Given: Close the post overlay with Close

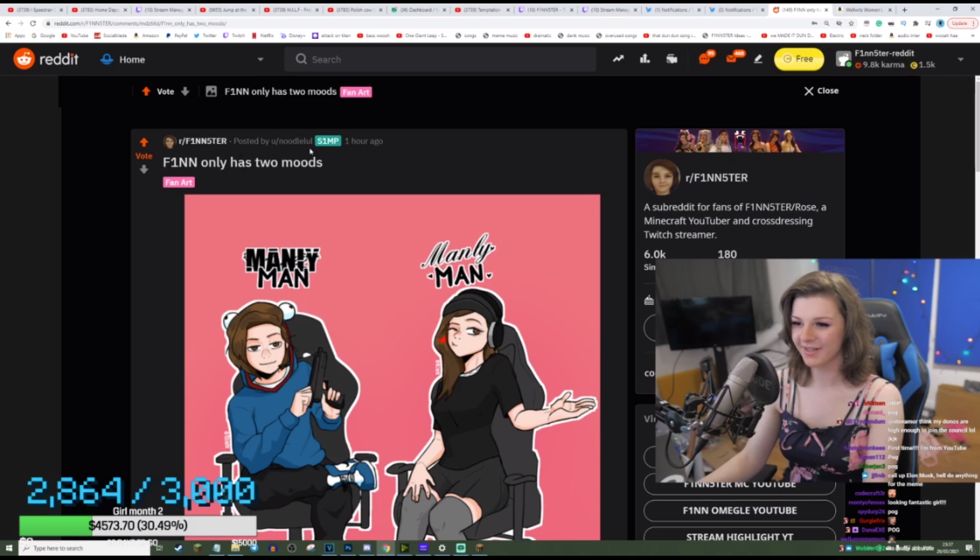Looking at the screenshot, I should click(x=821, y=90).
